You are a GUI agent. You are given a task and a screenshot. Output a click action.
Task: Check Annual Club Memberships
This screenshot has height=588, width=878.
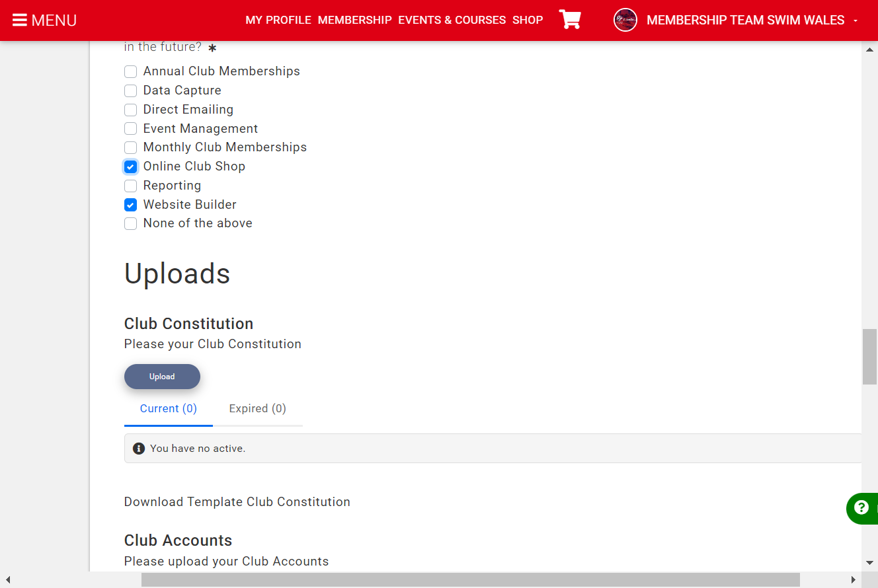pos(131,71)
